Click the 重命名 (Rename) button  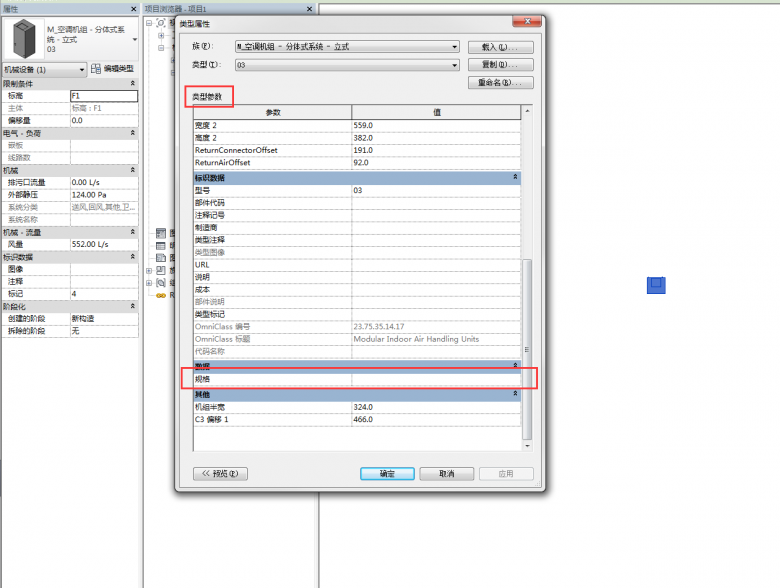click(500, 83)
